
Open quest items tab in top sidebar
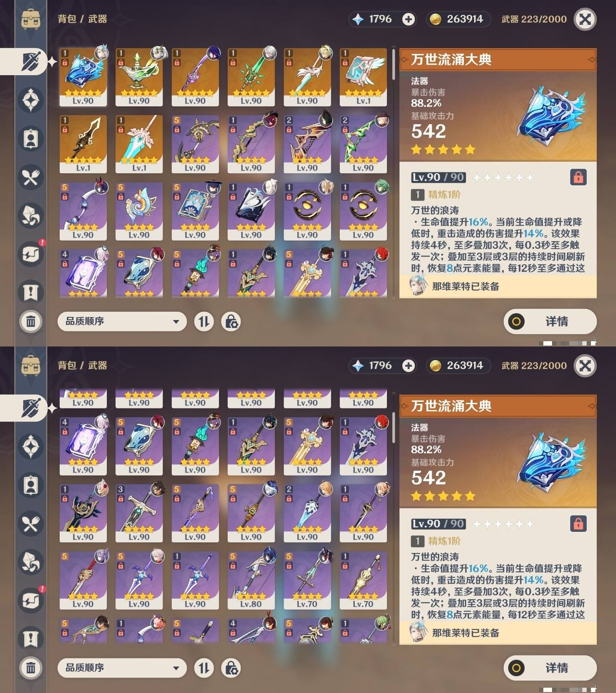point(31,293)
